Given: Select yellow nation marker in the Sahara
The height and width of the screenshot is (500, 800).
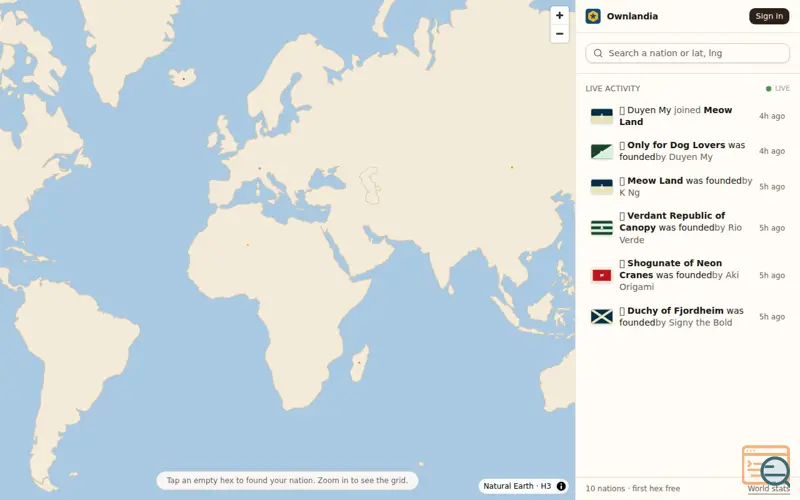Looking at the screenshot, I should [x=248, y=245].
